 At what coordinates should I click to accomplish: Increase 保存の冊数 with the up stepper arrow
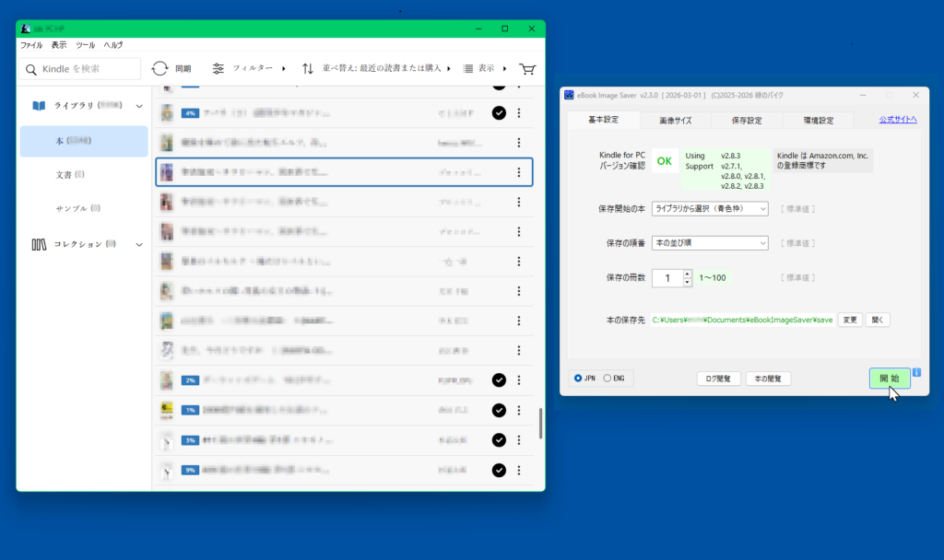click(x=687, y=274)
